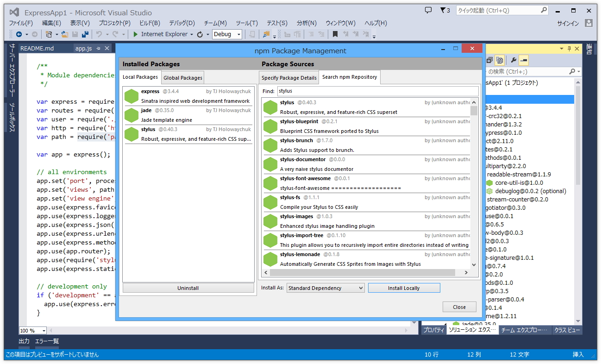Click the core-util-is package icon
This screenshot has height=364, width=601.
[489, 183]
